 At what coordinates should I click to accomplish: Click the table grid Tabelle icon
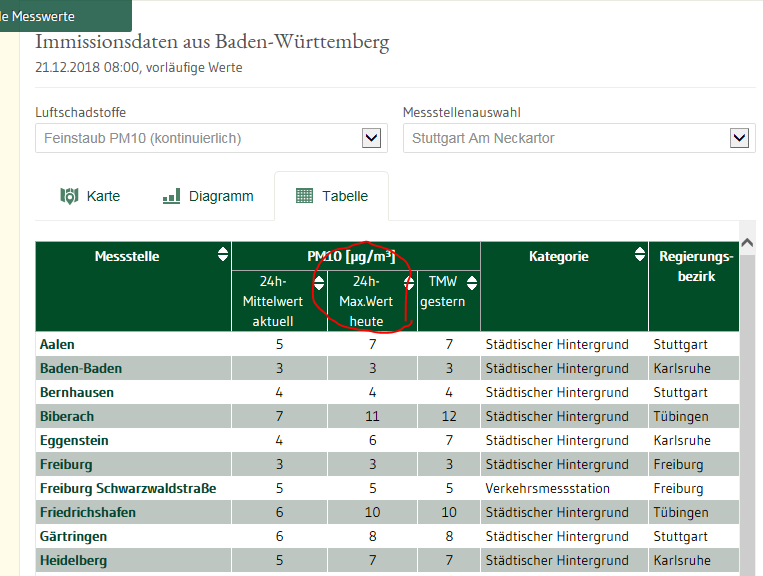(x=305, y=196)
